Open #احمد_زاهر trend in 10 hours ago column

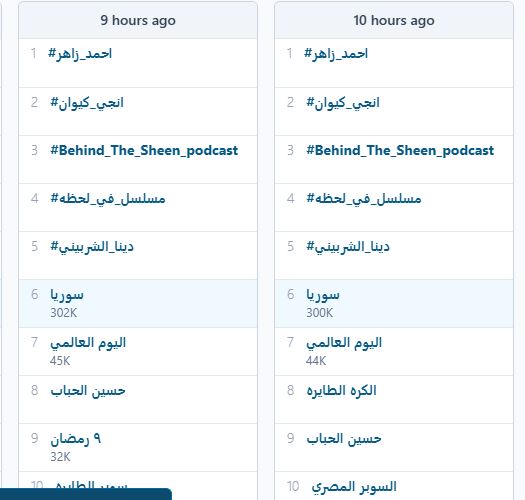click(x=336, y=54)
